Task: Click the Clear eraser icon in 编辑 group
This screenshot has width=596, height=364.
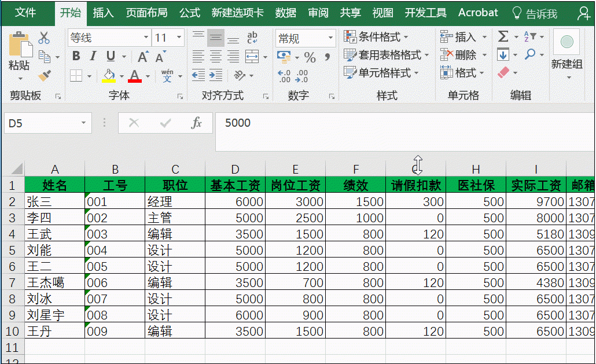Action: click(504, 71)
